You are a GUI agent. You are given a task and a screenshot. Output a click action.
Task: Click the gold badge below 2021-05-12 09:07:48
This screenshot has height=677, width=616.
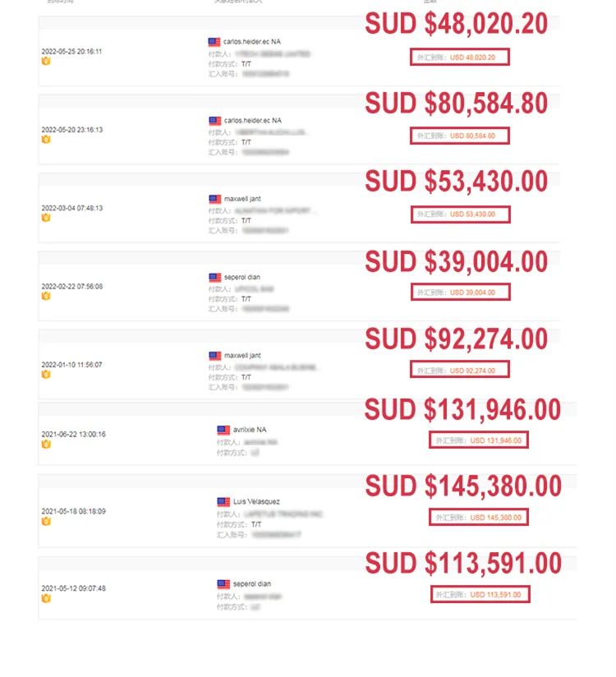coord(46,598)
